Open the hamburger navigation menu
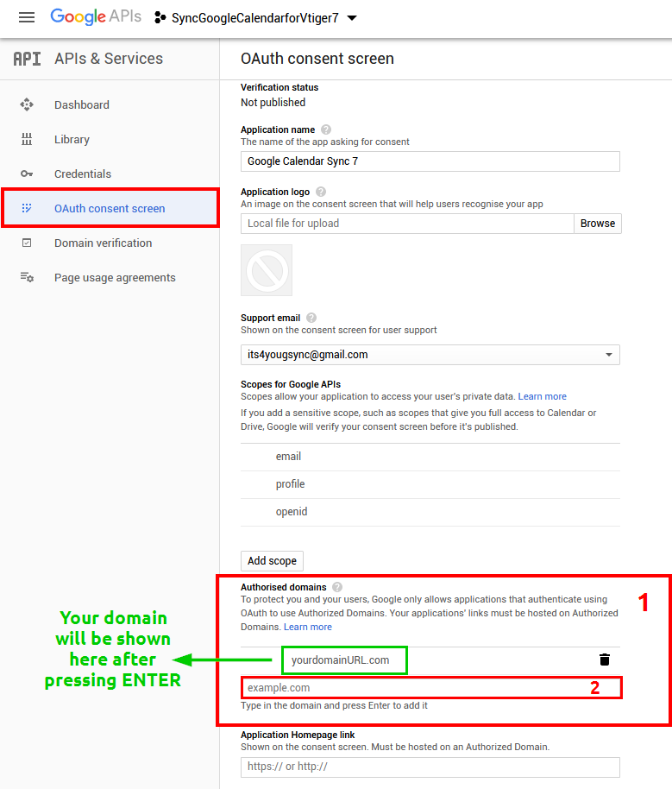The width and height of the screenshot is (672, 789). [27, 17]
